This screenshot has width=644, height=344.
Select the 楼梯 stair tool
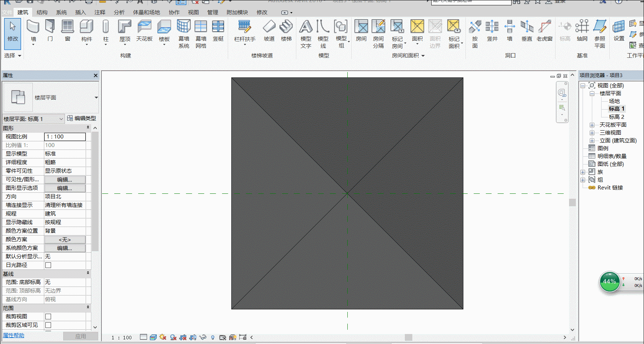(286, 31)
